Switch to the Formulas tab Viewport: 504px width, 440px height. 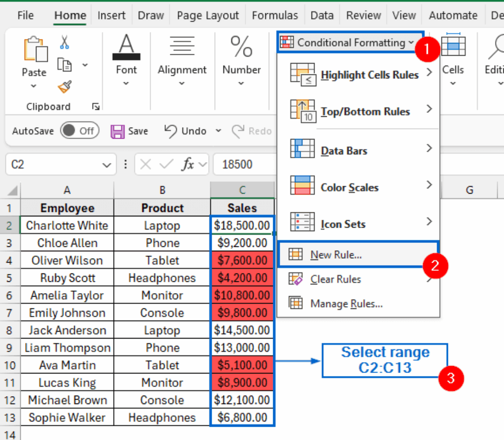[x=275, y=15]
